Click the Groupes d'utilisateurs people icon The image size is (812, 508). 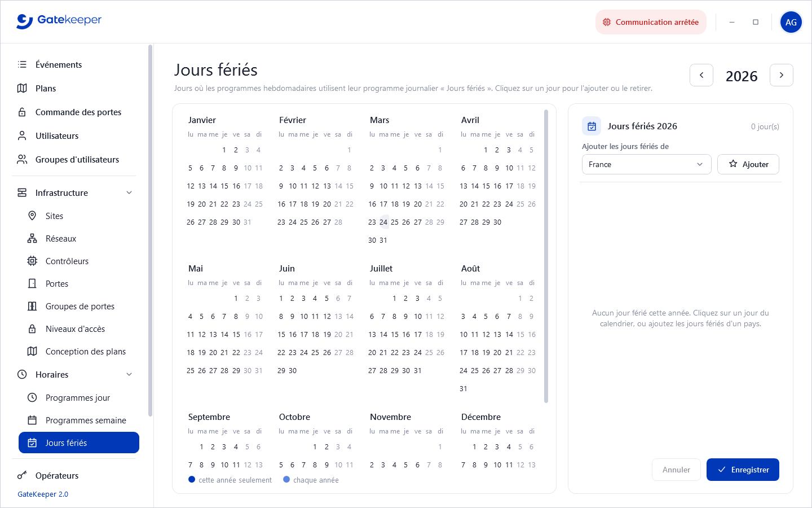click(x=22, y=159)
